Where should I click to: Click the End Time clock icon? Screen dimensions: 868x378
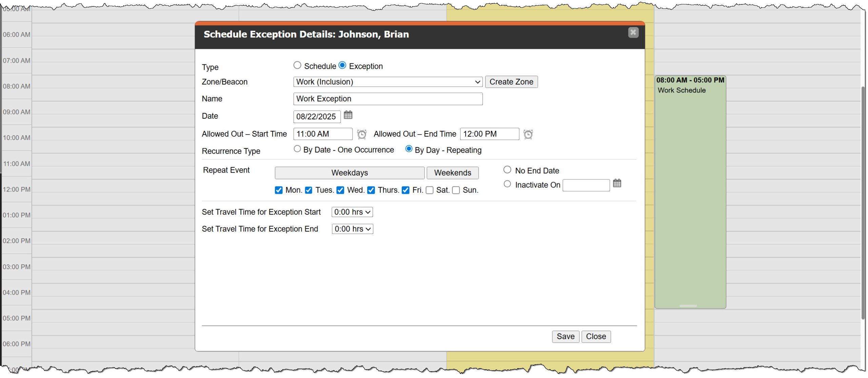[x=528, y=135]
